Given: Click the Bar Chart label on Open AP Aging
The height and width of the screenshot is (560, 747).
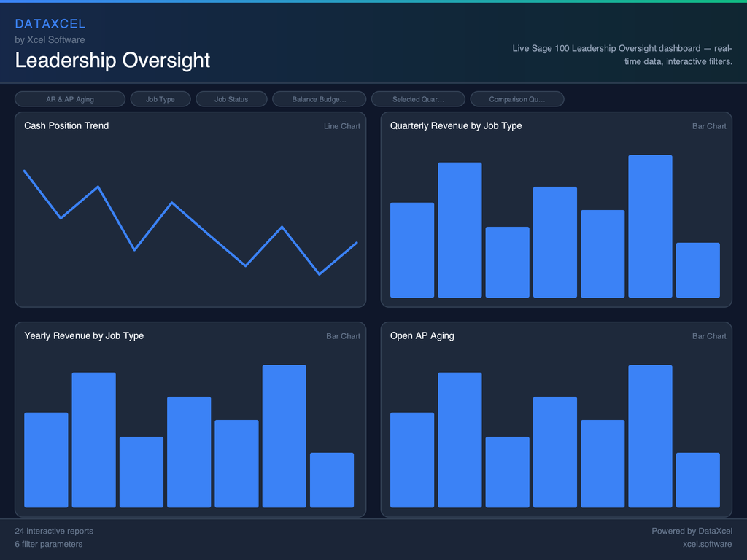Looking at the screenshot, I should coord(709,336).
